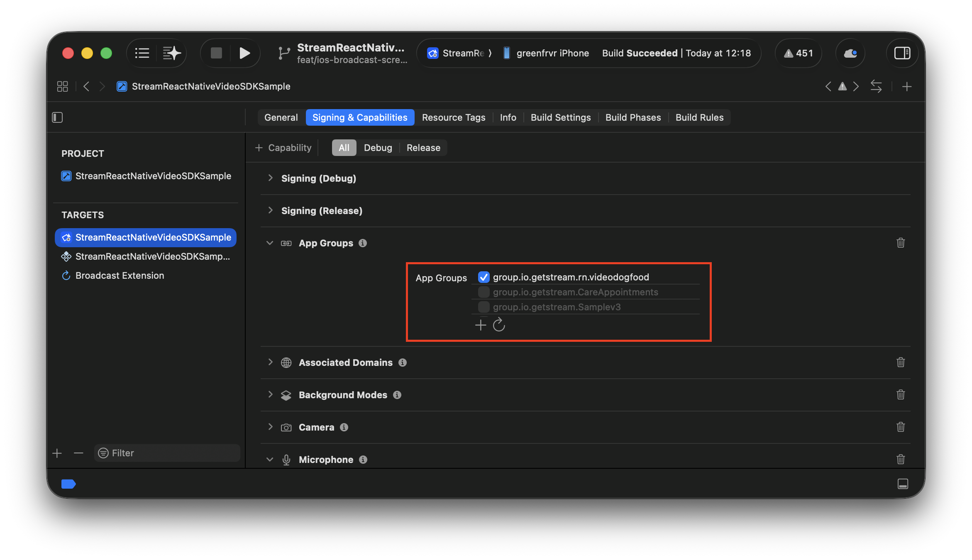Add a new Capability
Screen dimensions: 972x560
pos(283,148)
